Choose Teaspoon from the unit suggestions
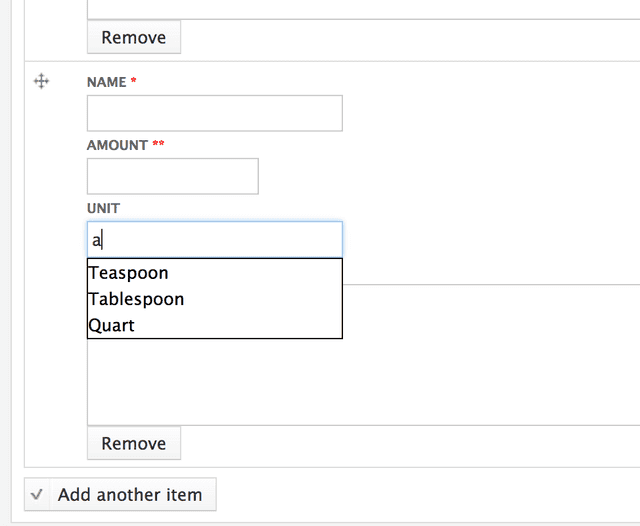 (215, 273)
